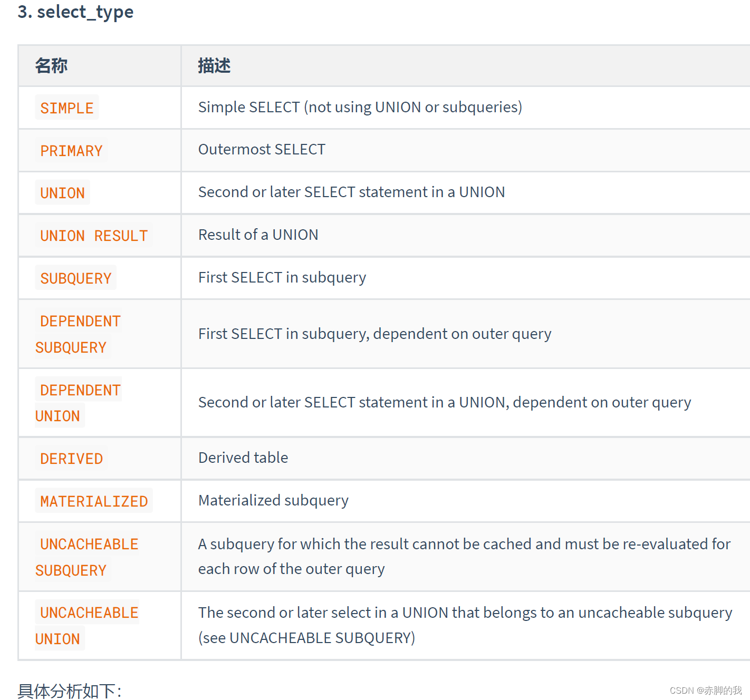Click the MATERIALIZED code label
Image resolution: width=750 pixels, height=700 pixels.
pos(94,501)
